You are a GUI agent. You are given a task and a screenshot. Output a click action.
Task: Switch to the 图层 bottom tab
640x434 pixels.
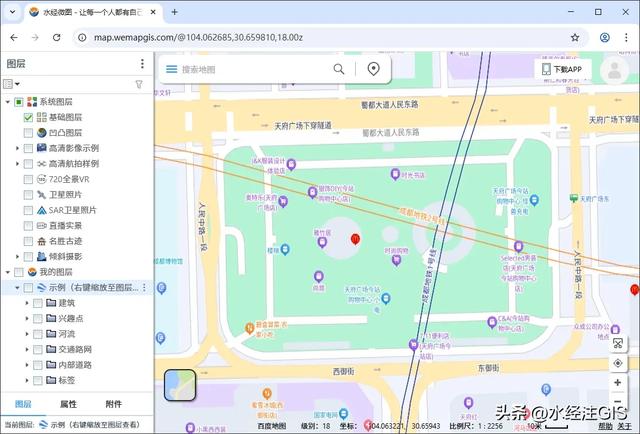click(23, 404)
